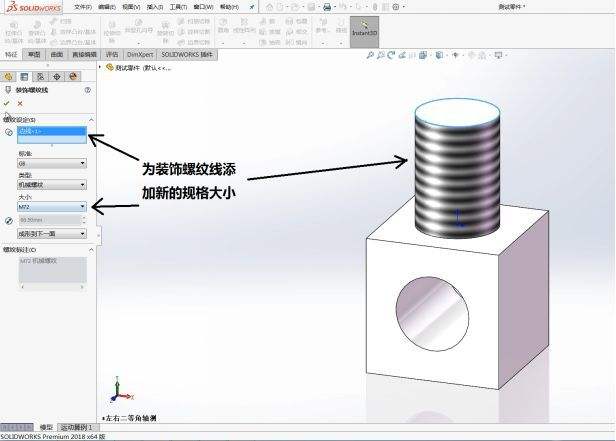
Task: Open the View Settings monitor icon
Action: [x=498, y=55]
